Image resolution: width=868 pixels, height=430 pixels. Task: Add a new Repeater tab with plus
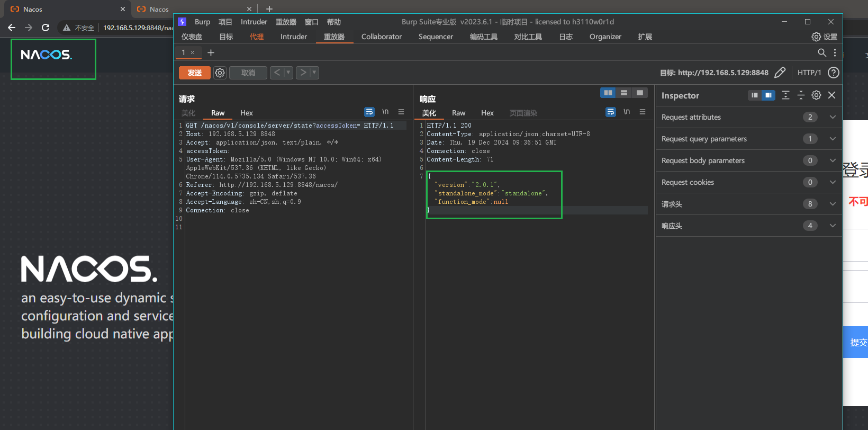point(211,52)
